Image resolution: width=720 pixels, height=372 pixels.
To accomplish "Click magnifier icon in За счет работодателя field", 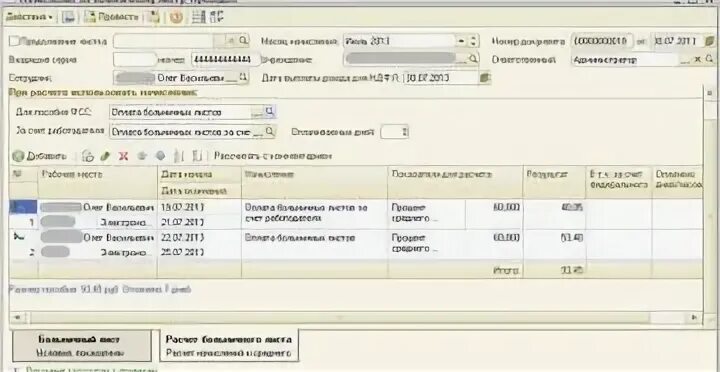I will tap(270, 132).
